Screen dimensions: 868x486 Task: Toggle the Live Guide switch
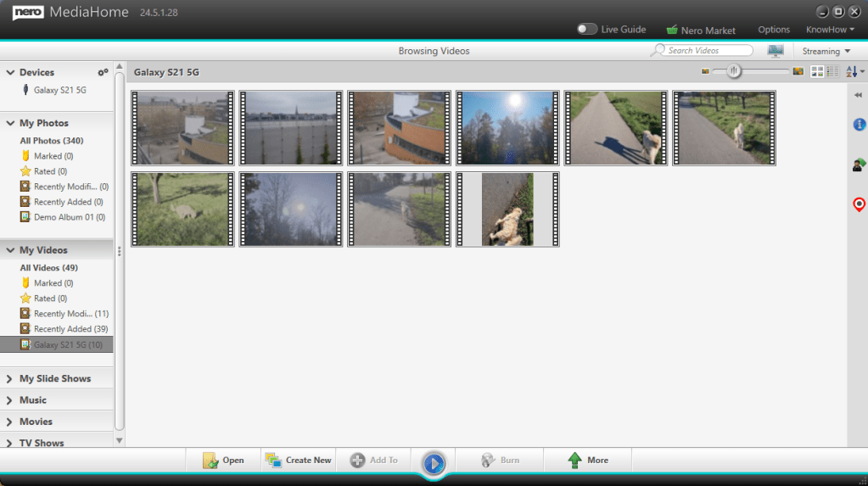[587, 30]
